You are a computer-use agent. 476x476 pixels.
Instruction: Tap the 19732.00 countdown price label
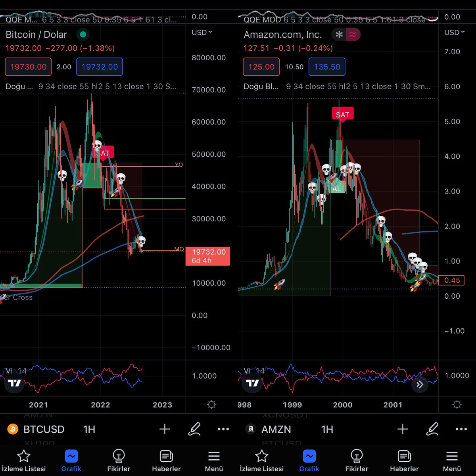coord(208,256)
